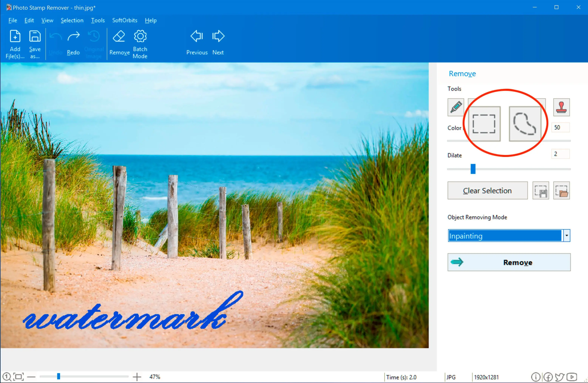Image resolution: width=588 pixels, height=383 pixels.
Task: Open the File menu
Action: (x=12, y=20)
